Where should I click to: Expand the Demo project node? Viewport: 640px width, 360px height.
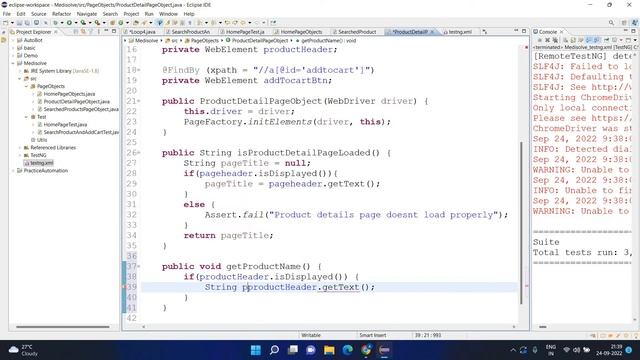pos(13,56)
